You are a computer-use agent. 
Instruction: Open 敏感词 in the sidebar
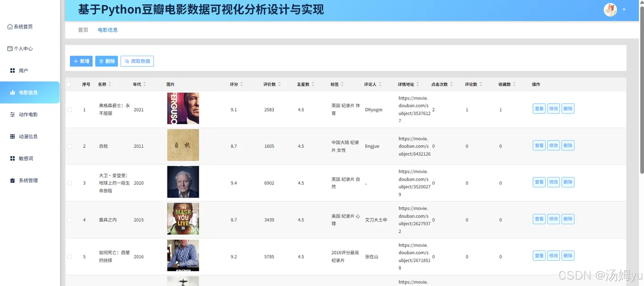click(22, 158)
